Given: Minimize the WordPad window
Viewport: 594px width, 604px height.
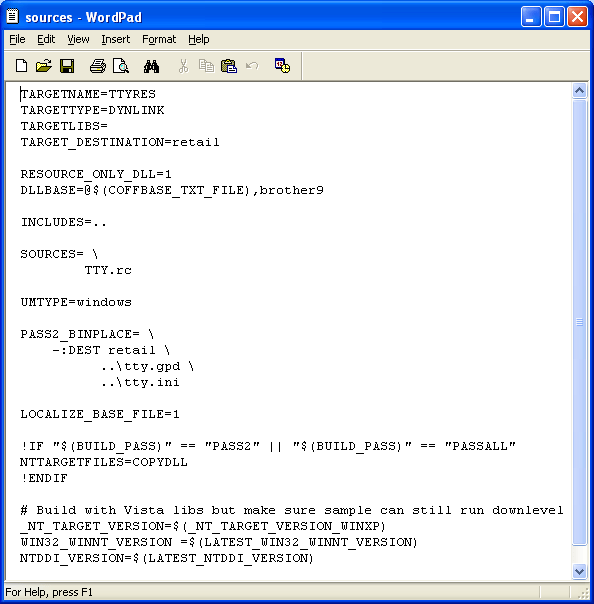Looking at the screenshot, I should (531, 17).
